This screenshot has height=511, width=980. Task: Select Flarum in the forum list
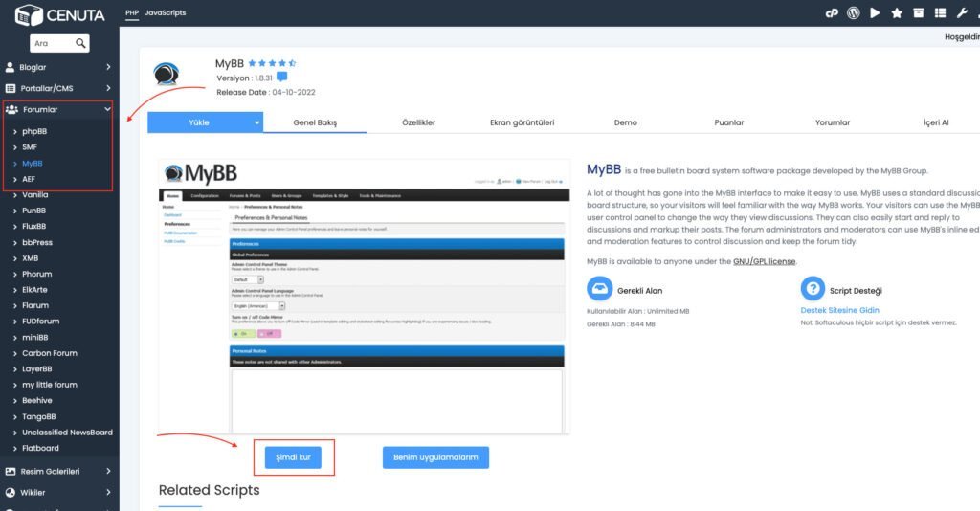(35, 305)
